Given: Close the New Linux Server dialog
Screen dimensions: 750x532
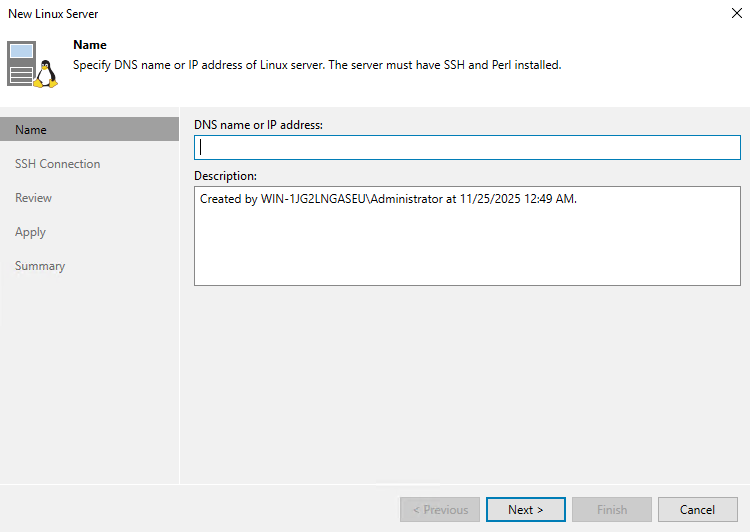Looking at the screenshot, I should coord(736,14).
